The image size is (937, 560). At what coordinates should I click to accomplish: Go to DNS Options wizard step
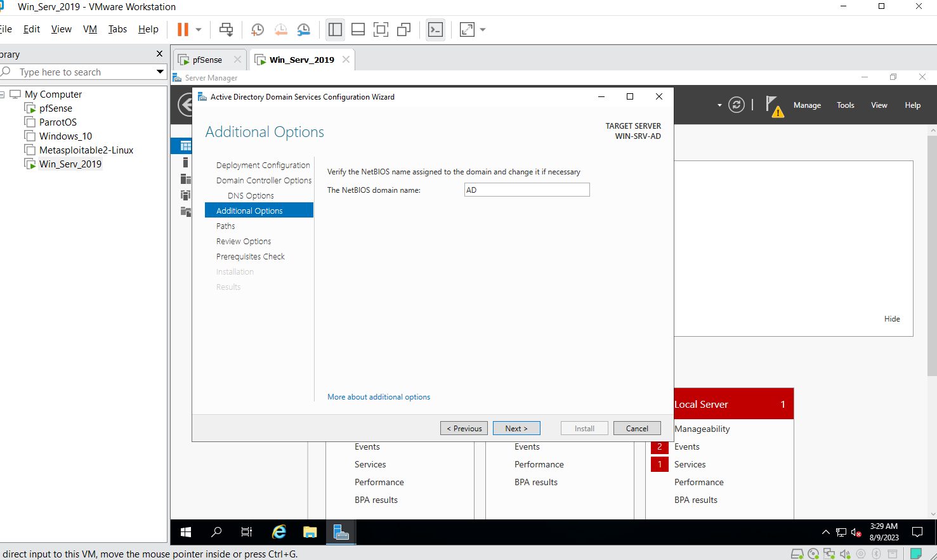[x=251, y=195]
